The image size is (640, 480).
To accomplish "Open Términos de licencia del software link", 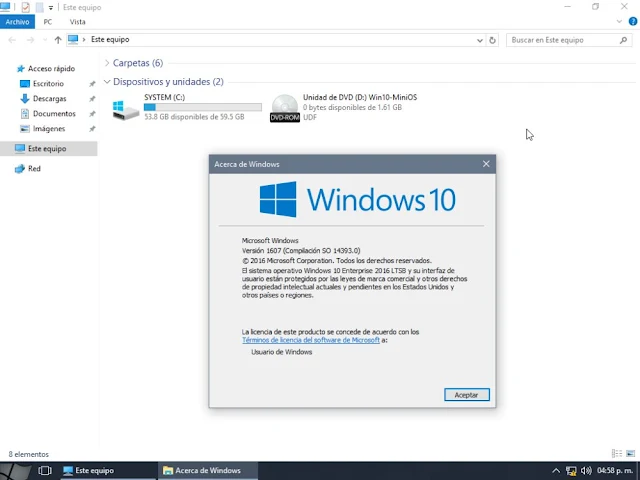I will pos(311,340).
